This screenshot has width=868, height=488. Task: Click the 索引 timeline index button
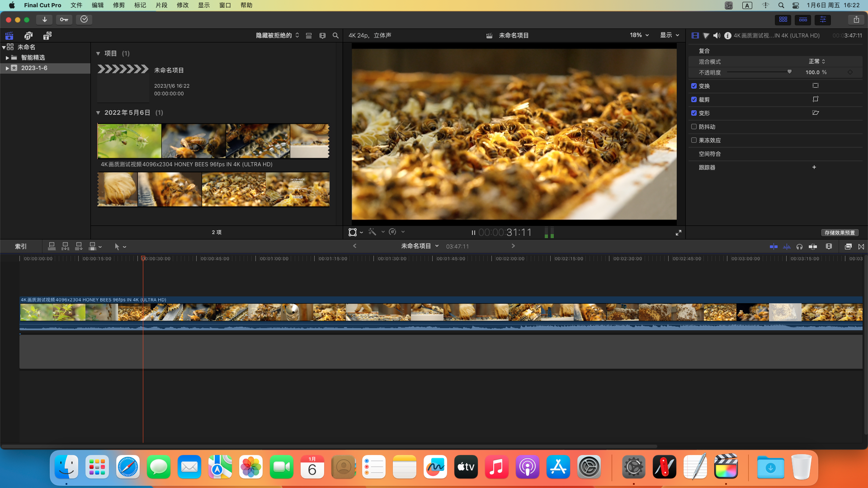tap(21, 246)
